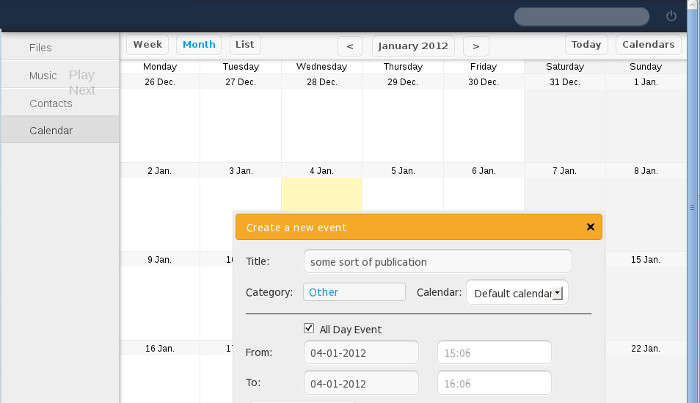Click the event Title input field

pyautogui.click(x=437, y=262)
